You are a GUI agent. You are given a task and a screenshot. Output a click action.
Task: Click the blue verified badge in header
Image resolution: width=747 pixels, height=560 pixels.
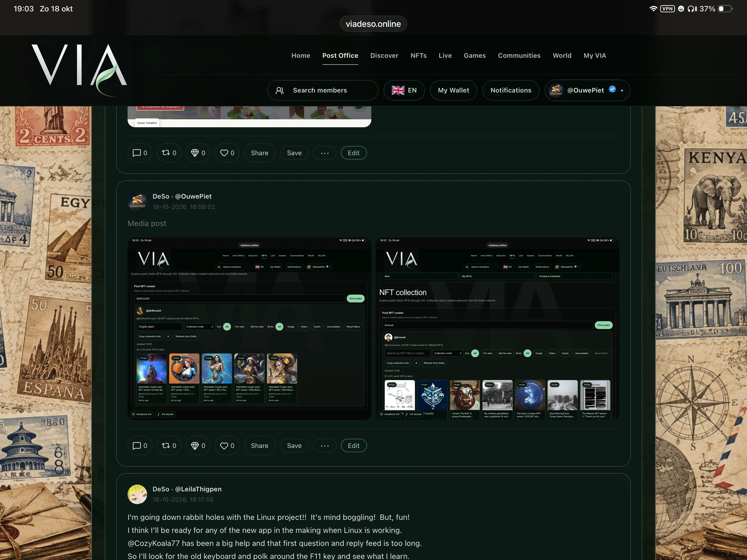pos(612,89)
